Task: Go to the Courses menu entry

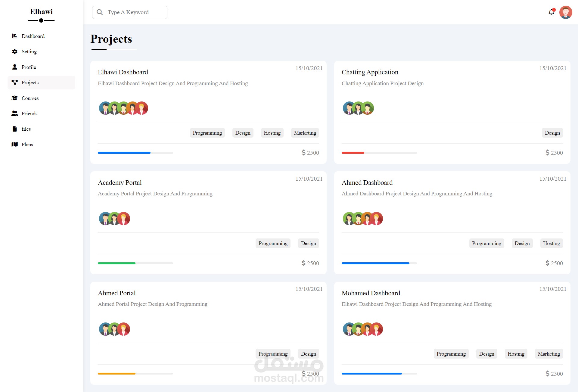Action: click(x=30, y=98)
